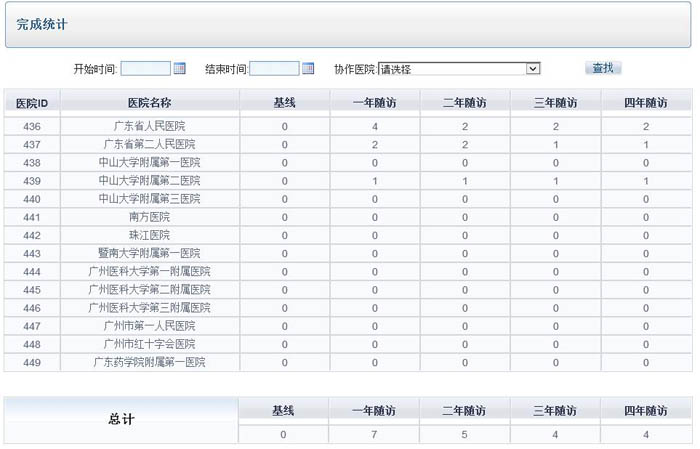Select hospital ID 437 cell
Image resolution: width=700 pixels, height=449 pixels.
point(32,145)
